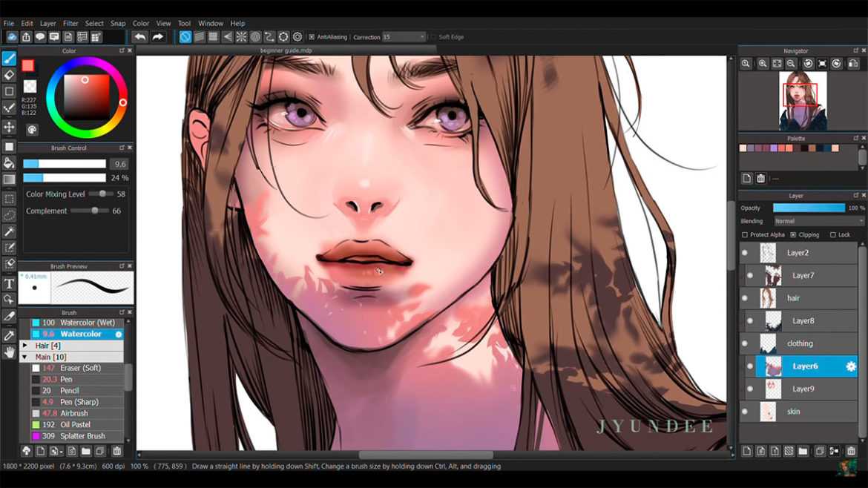Select the clothing layer

click(x=799, y=343)
